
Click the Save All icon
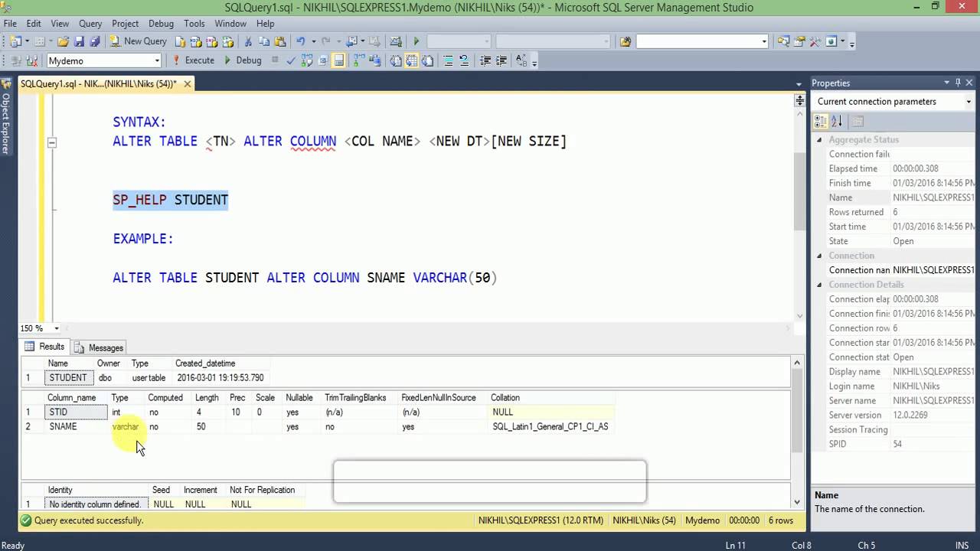(x=95, y=41)
